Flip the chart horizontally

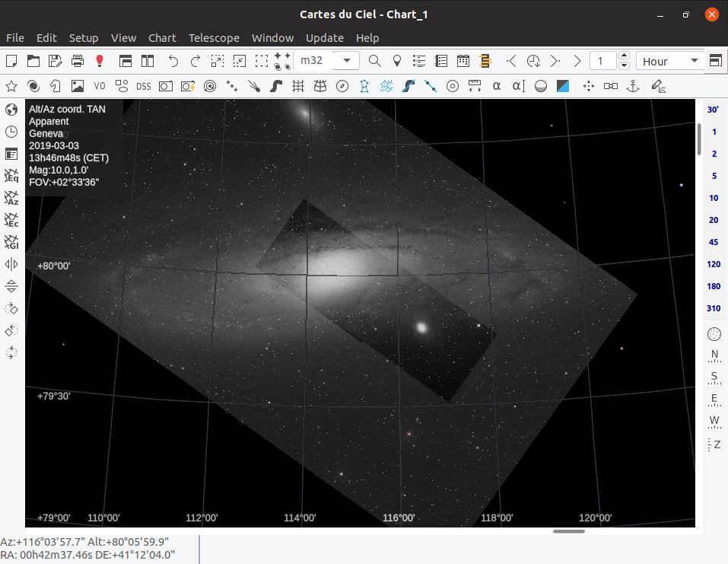(11, 264)
